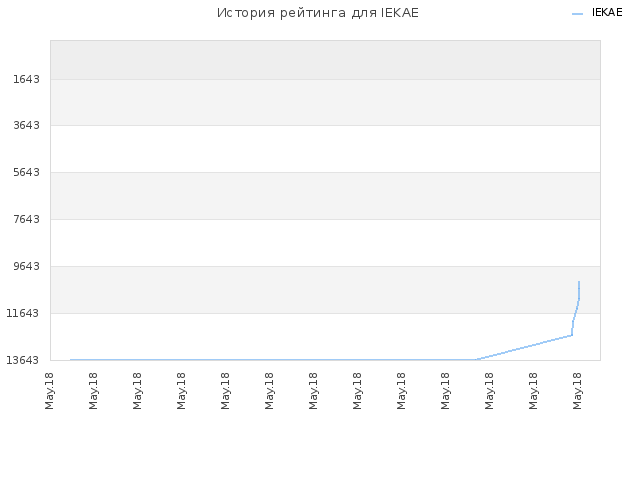The height and width of the screenshot is (480, 640).
Task: Click the 3643 y-axis label
Action: point(27,125)
